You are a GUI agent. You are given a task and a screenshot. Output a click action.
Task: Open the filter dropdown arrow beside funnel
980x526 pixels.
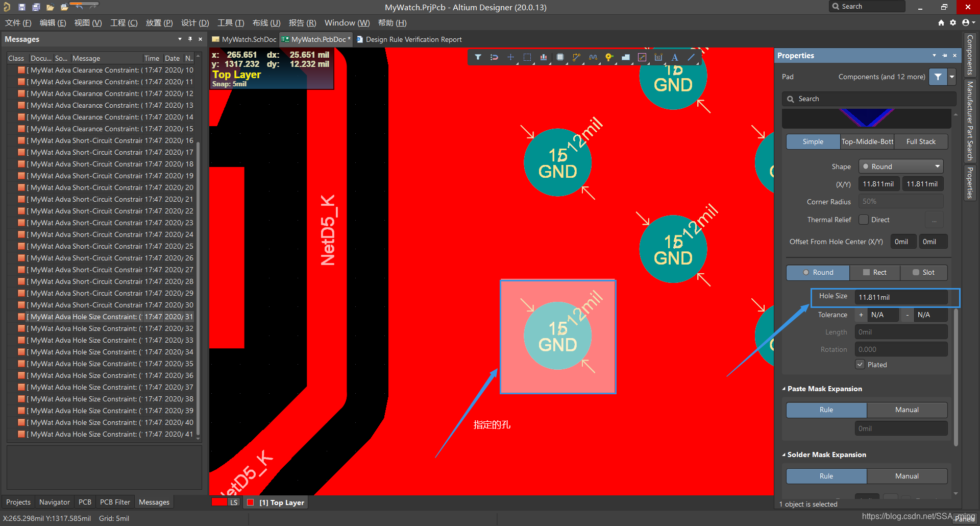click(952, 77)
